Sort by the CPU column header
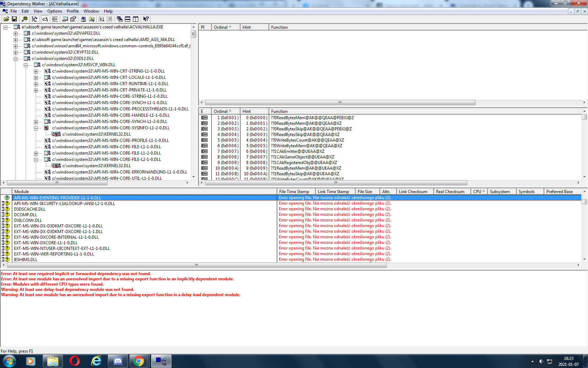 (479, 192)
